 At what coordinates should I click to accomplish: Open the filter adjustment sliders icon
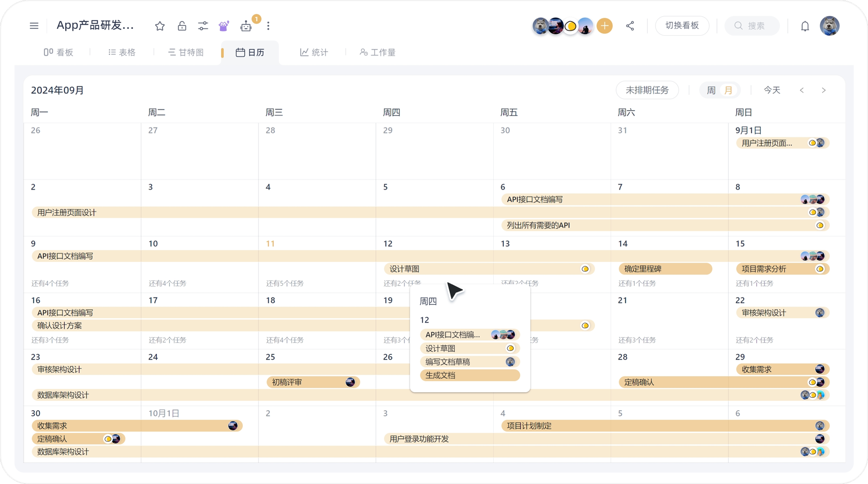click(203, 26)
